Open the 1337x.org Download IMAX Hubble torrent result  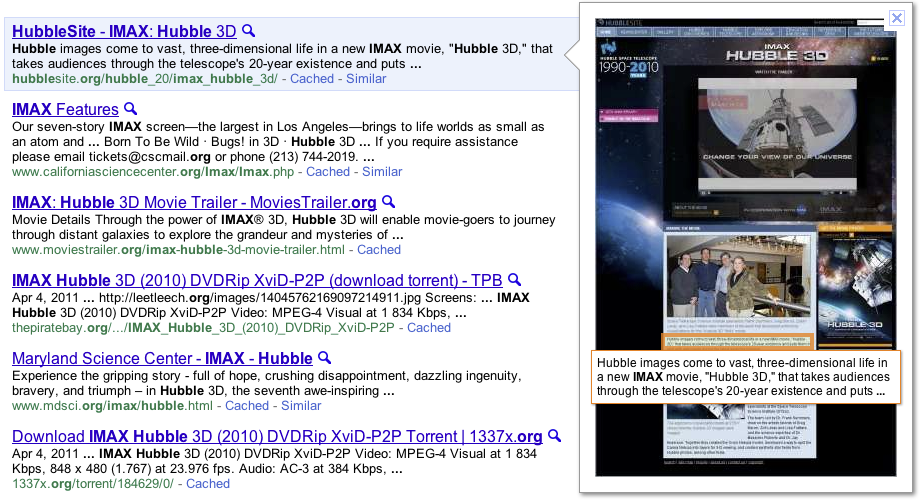pos(277,436)
